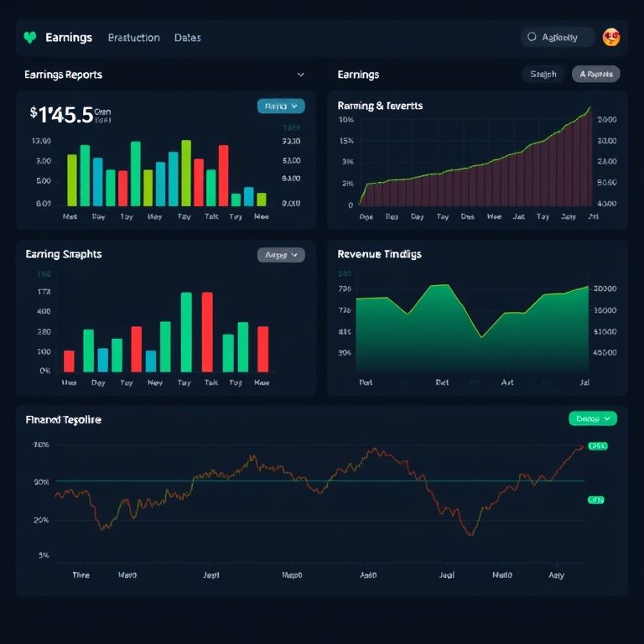Select the highlighted right toggle beside Earnings header

[596, 75]
